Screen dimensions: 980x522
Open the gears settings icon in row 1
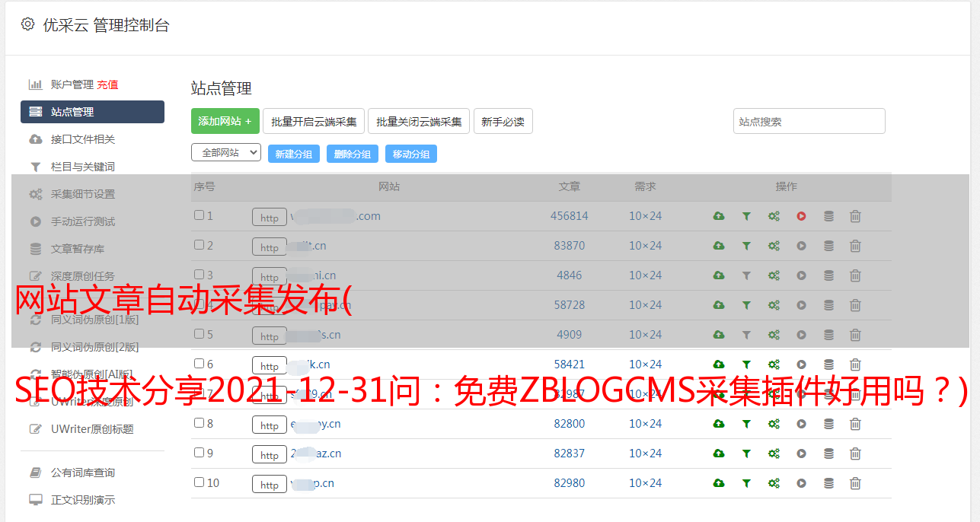[x=774, y=216]
